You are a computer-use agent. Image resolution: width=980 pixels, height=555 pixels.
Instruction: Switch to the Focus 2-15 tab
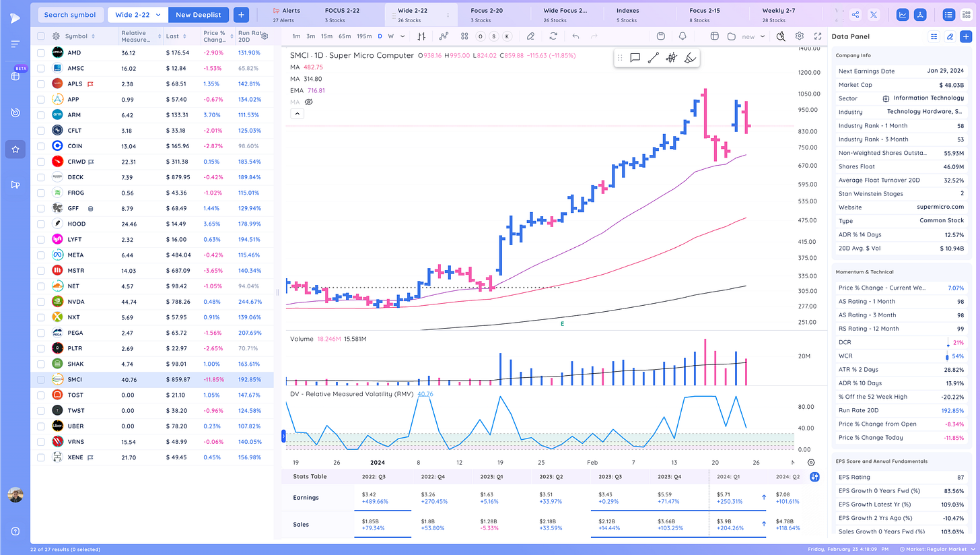pyautogui.click(x=706, y=15)
